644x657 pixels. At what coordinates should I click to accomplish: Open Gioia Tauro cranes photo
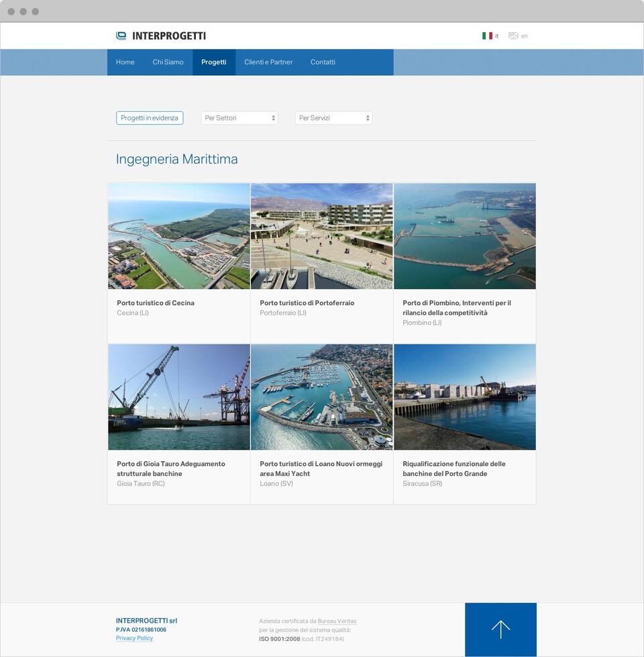[179, 397]
